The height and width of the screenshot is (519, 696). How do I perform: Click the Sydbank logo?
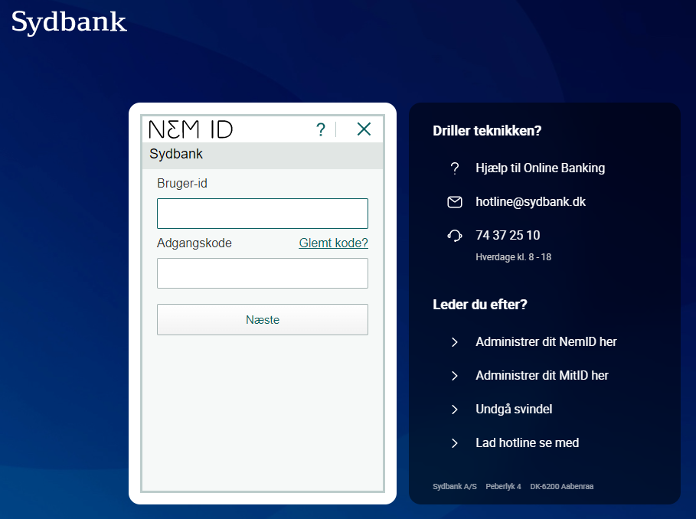tap(69, 22)
